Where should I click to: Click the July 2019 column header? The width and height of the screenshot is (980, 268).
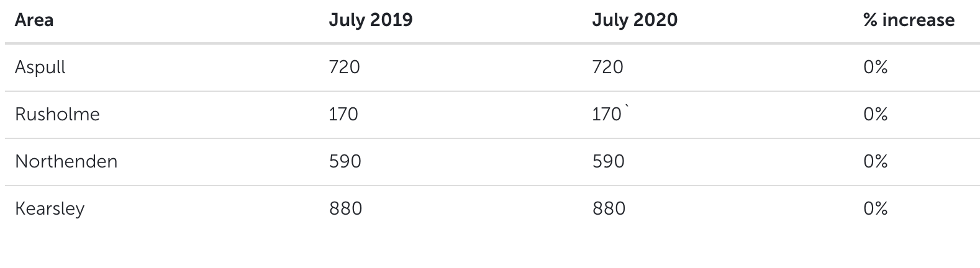pyautogui.click(x=370, y=20)
